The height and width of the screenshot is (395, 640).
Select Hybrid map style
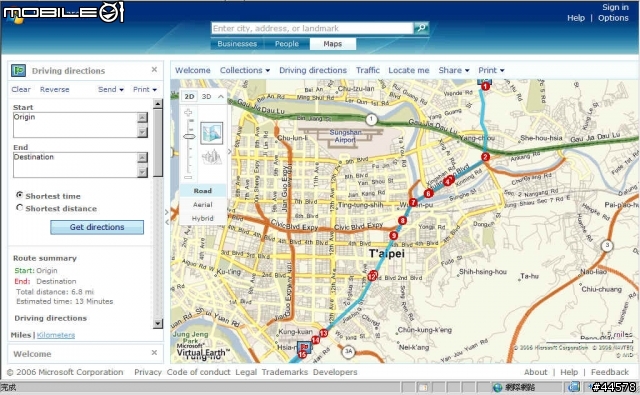[x=202, y=218]
